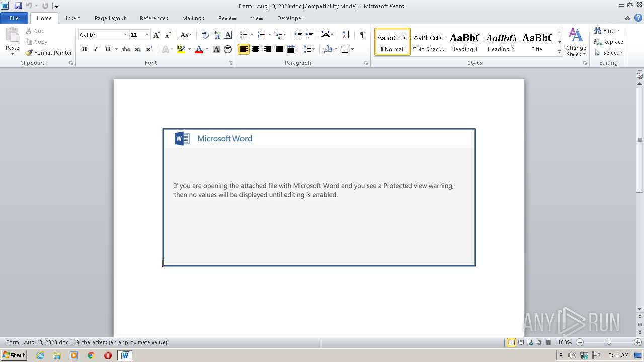Switch to Web Layout view icon
The width and height of the screenshot is (644, 362).
click(529, 342)
